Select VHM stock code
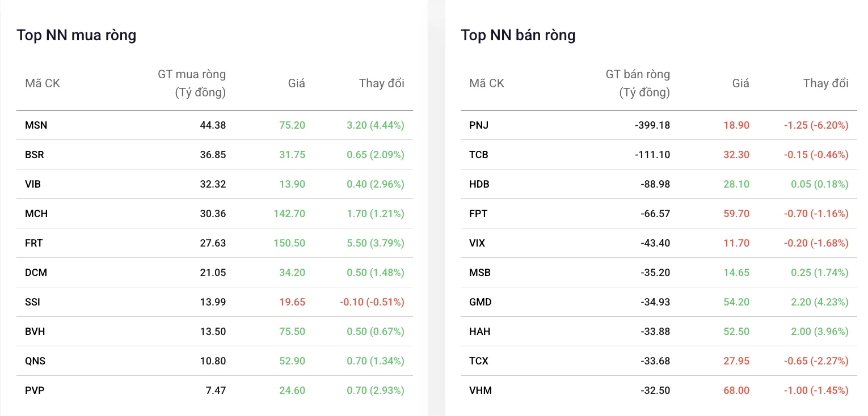Image resolution: width=868 pixels, height=416 pixels. [481, 390]
